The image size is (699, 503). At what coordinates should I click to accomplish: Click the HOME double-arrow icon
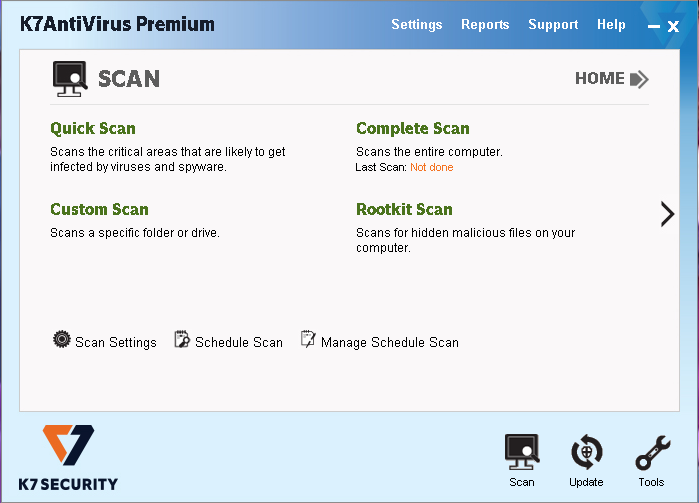639,79
